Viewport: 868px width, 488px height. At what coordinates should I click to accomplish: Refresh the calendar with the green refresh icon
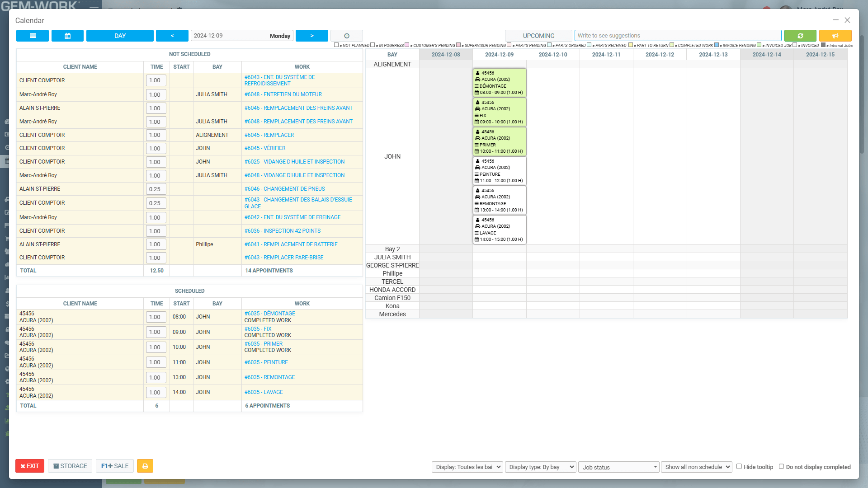pos(800,36)
